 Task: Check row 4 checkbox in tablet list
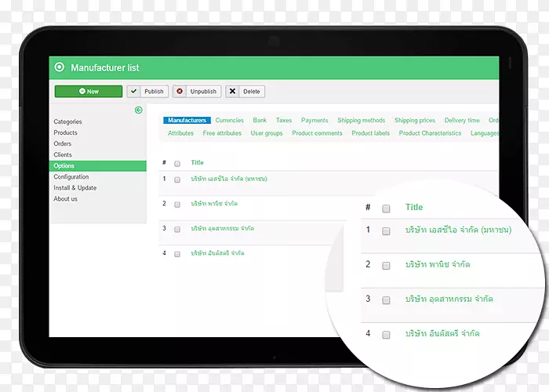(177, 254)
